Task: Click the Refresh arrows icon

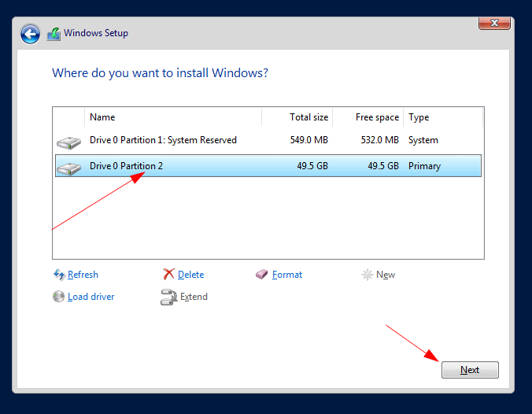Action: (59, 275)
